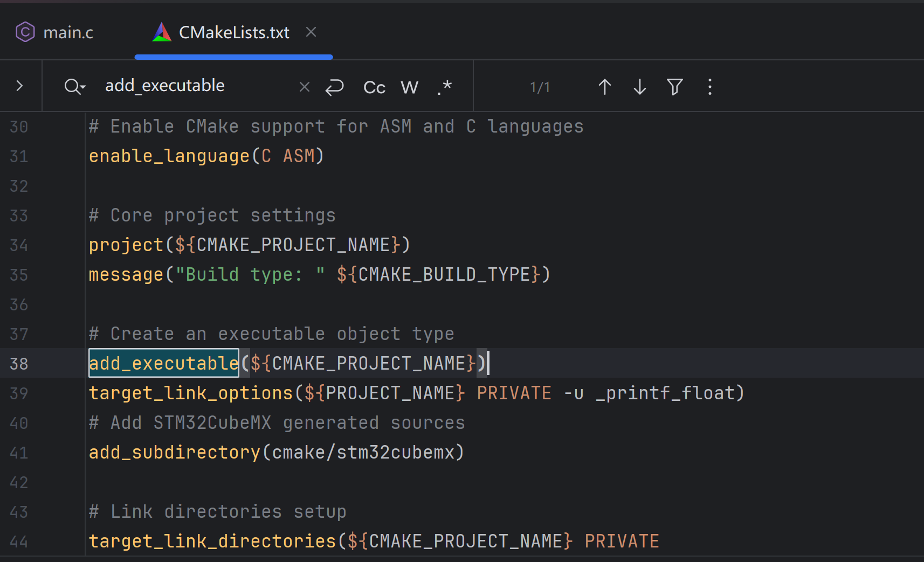Screen dimensions: 924x562
Task: Switch to the main.c tab
Action: click(x=68, y=32)
